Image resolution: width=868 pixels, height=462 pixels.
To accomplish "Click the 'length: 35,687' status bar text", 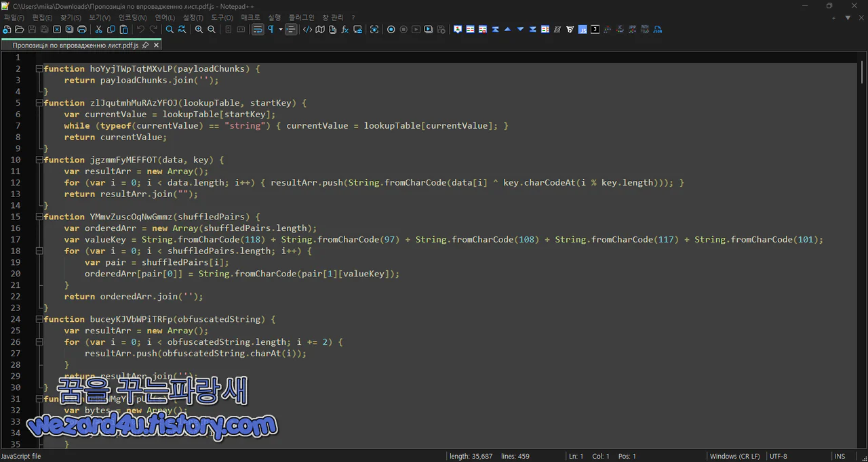I will coord(471,457).
